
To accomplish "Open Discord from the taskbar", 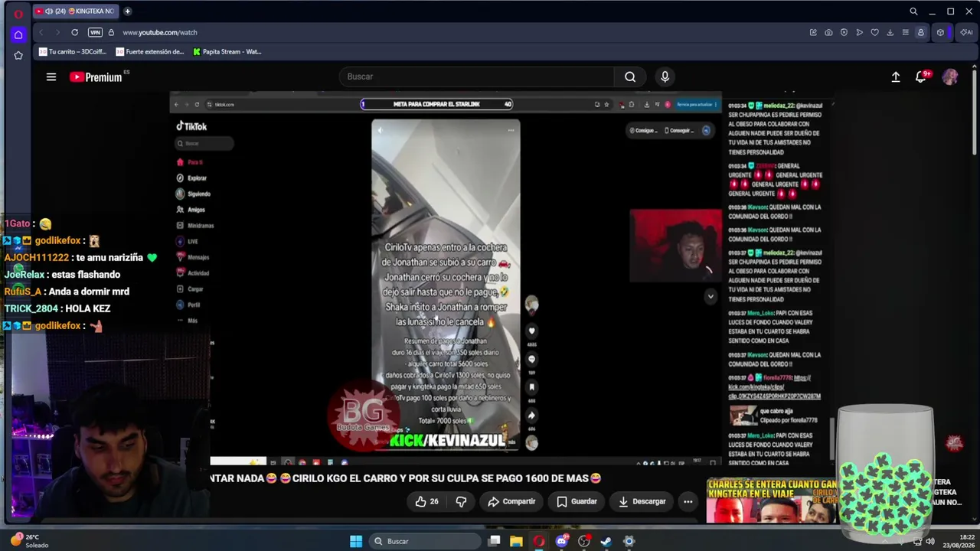I will coord(562,542).
